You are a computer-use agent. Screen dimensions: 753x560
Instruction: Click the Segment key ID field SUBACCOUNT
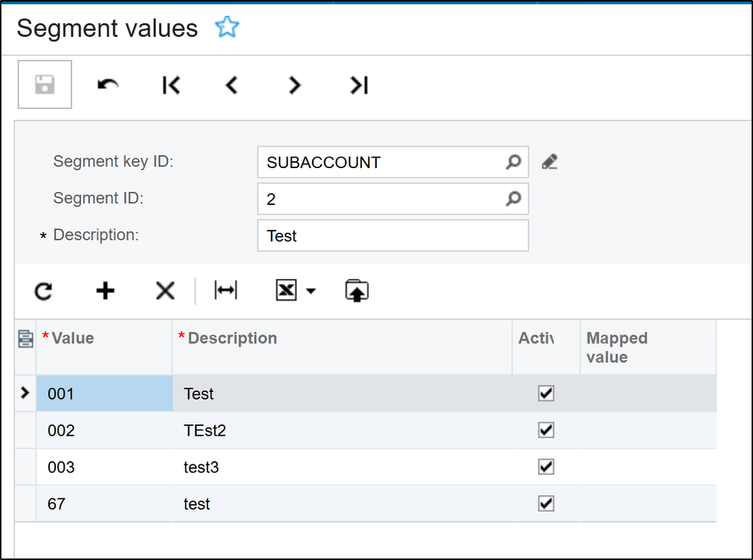[x=393, y=162]
